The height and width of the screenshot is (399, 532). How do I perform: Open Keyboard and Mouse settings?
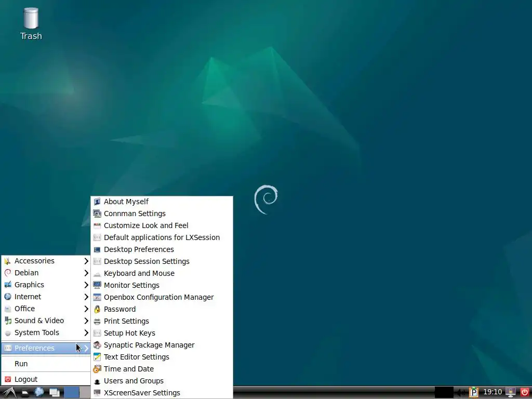pos(162,273)
